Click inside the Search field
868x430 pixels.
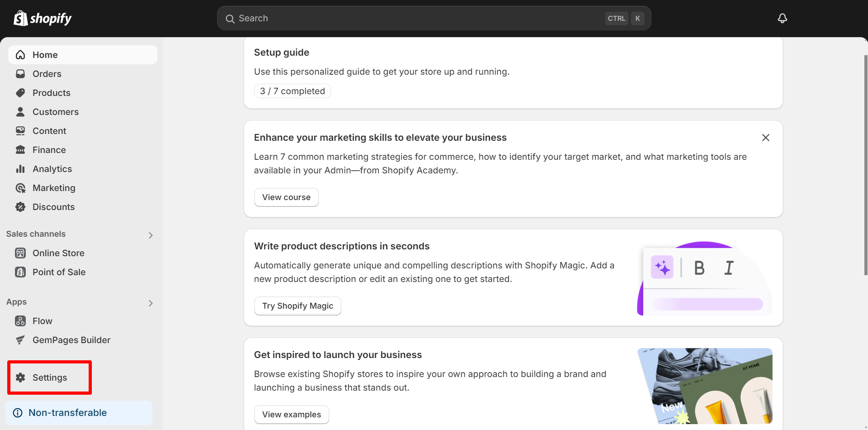pyautogui.click(x=407, y=18)
